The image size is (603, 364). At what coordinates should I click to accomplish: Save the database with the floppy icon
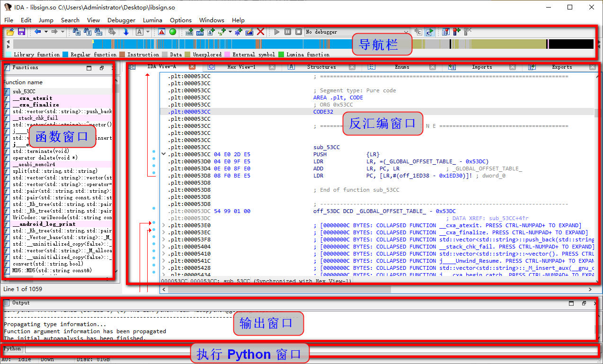21,32
